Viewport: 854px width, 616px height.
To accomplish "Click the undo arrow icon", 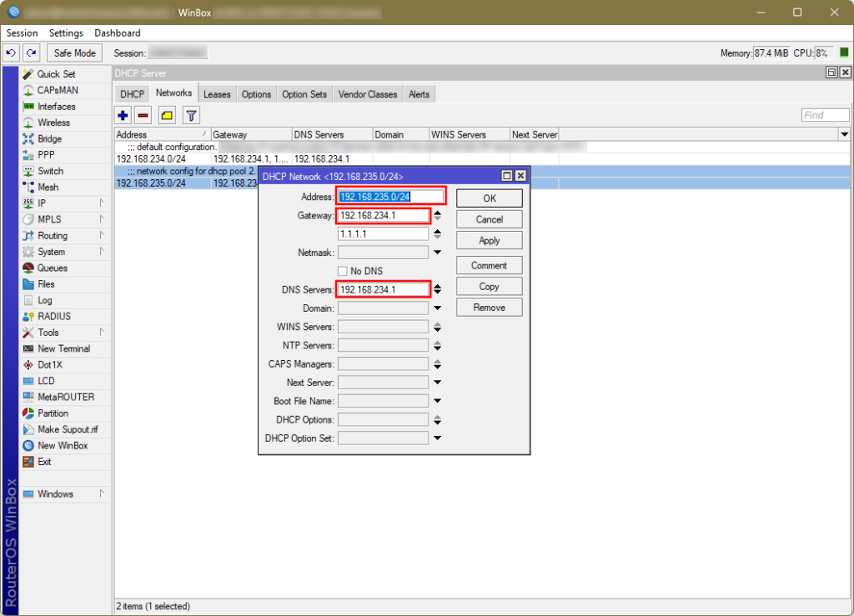I will point(10,53).
